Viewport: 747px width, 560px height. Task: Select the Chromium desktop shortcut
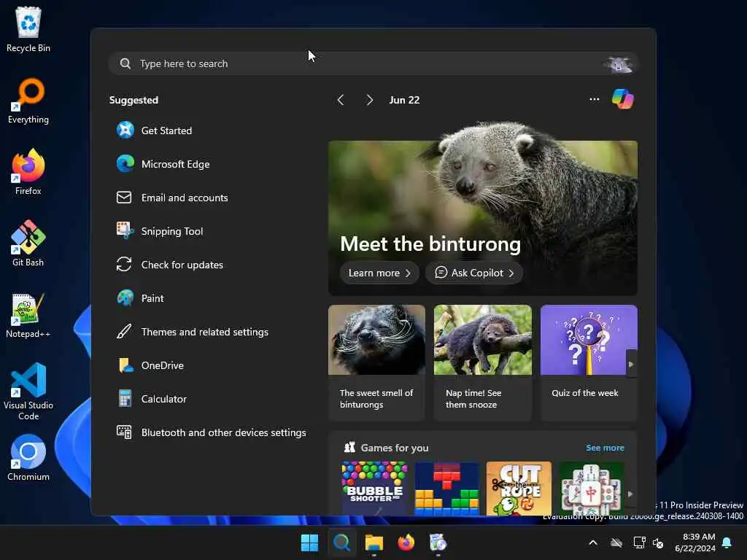(x=28, y=458)
